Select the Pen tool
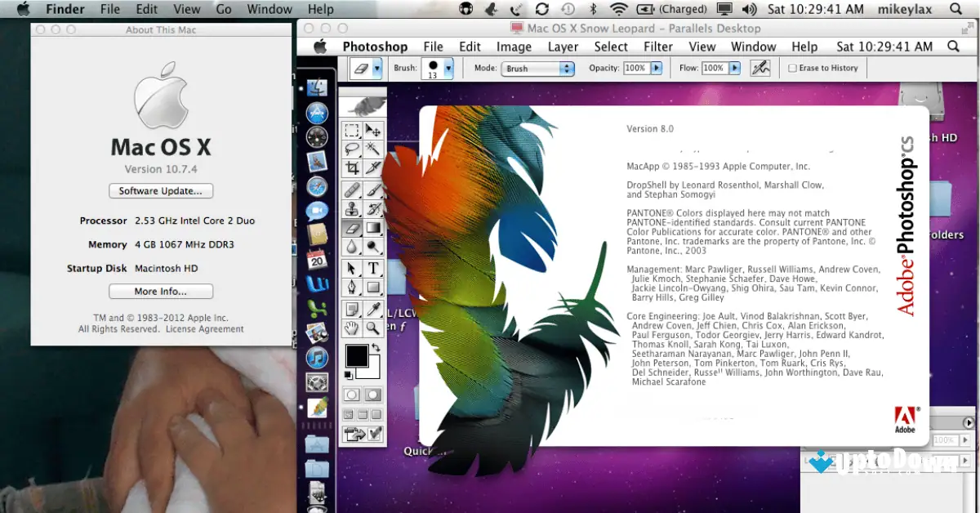 [x=354, y=288]
